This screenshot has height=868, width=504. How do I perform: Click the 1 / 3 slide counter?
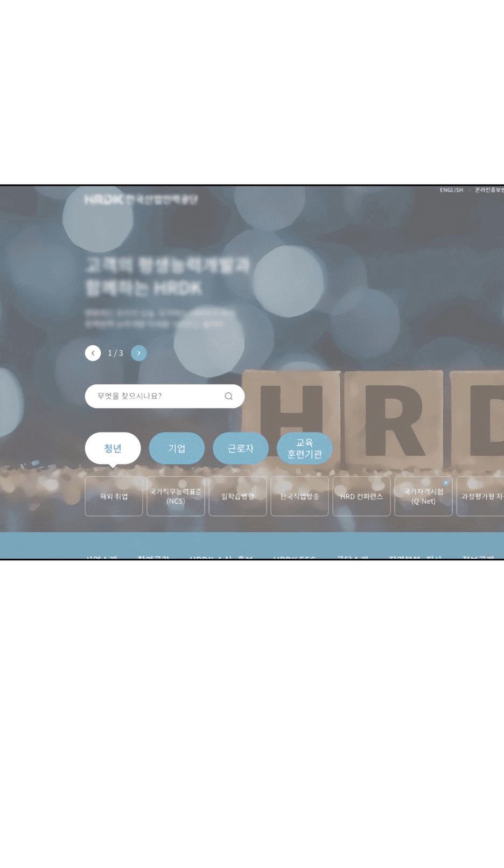tap(116, 353)
